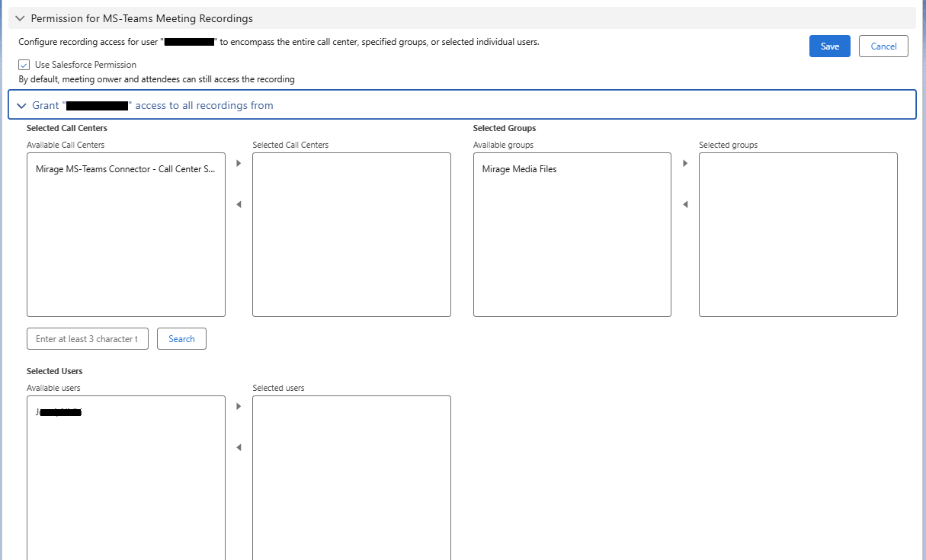Move group to Selected groups

point(685,163)
